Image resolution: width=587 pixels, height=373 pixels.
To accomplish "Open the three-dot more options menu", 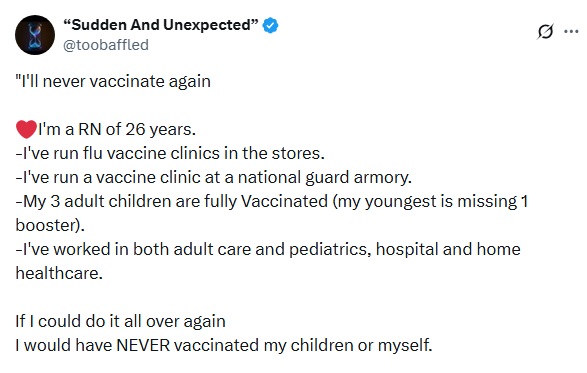I will point(571,31).
